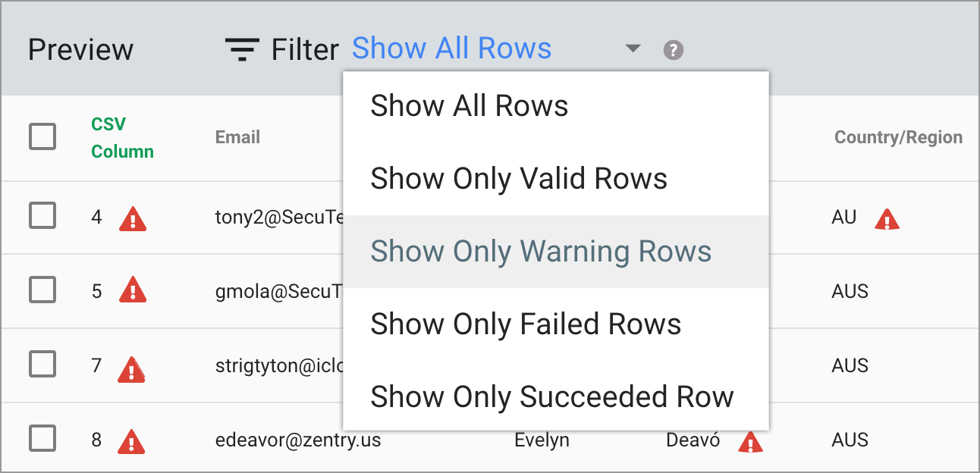Click the CSV Column header

click(121, 137)
